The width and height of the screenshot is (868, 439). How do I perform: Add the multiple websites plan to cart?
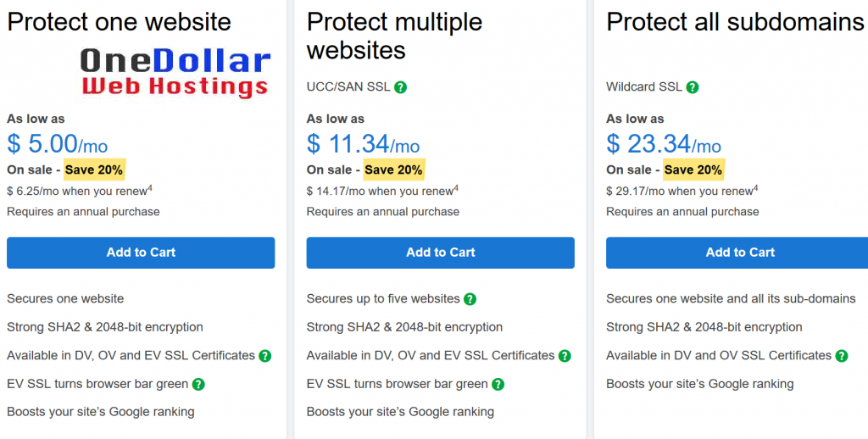[441, 253]
